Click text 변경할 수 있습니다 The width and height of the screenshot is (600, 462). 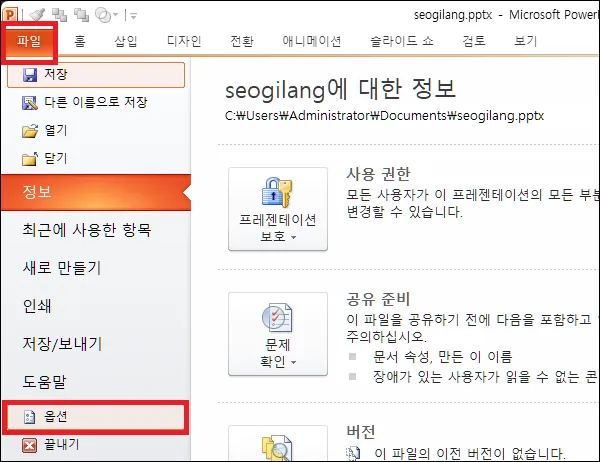(404, 212)
